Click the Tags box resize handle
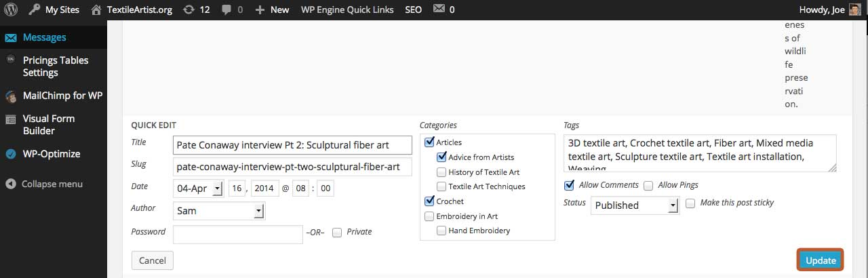 pos(832,167)
